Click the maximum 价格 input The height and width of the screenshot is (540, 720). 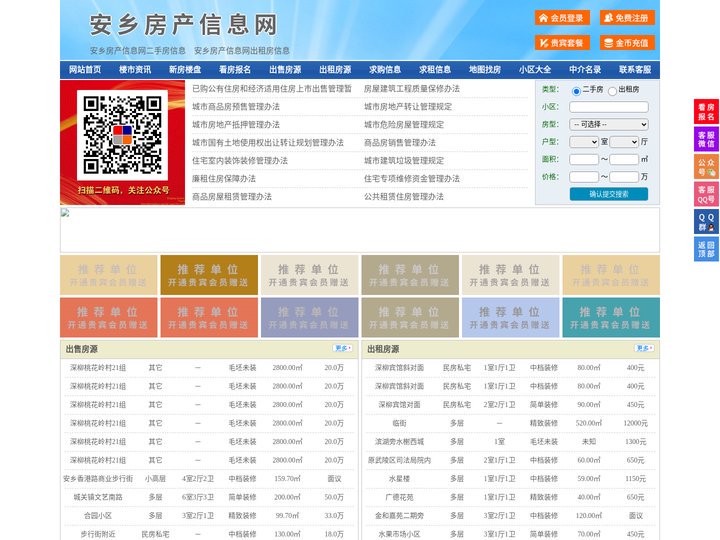tap(624, 177)
